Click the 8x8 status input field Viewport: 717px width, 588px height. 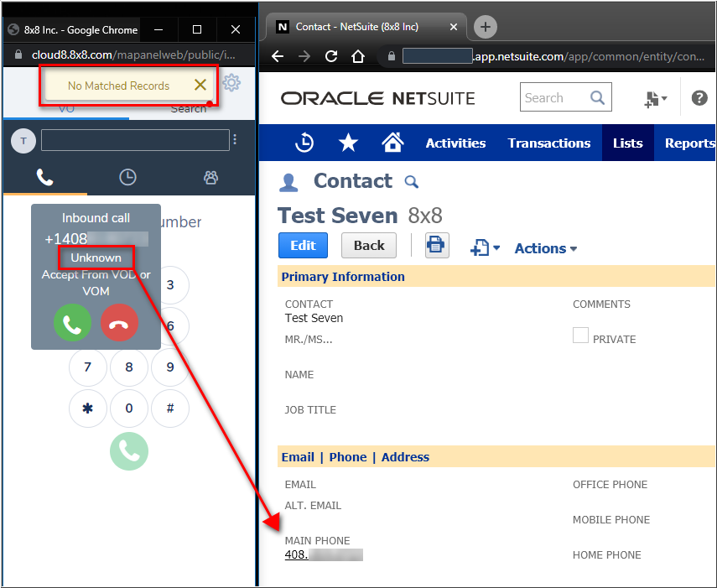click(x=135, y=140)
